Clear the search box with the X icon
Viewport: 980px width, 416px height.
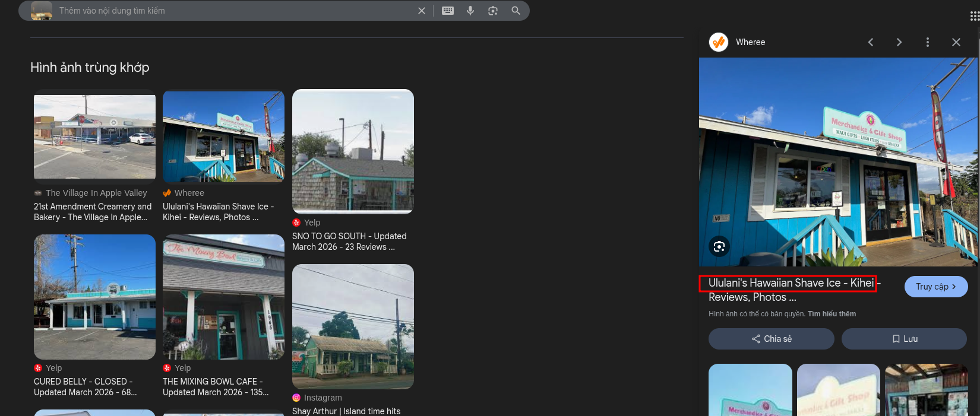point(422,11)
